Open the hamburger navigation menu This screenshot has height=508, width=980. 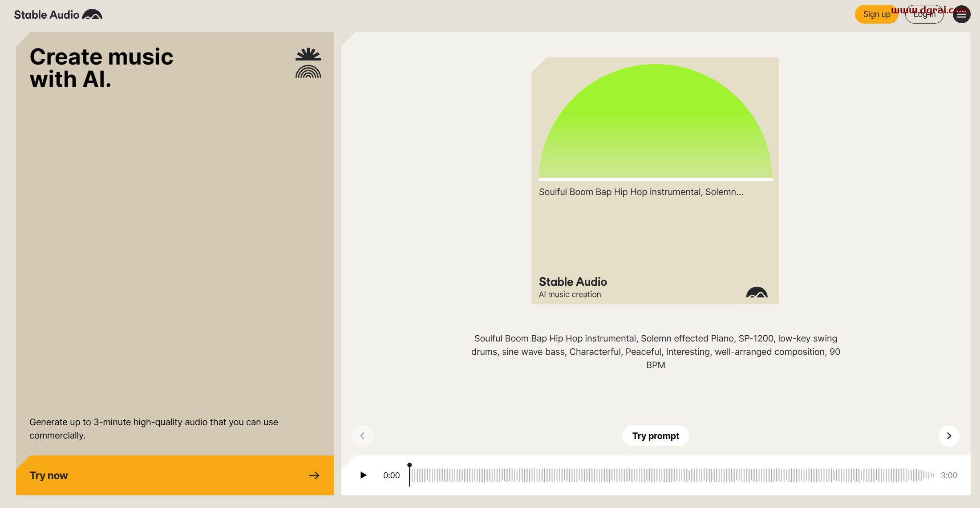pos(961,14)
